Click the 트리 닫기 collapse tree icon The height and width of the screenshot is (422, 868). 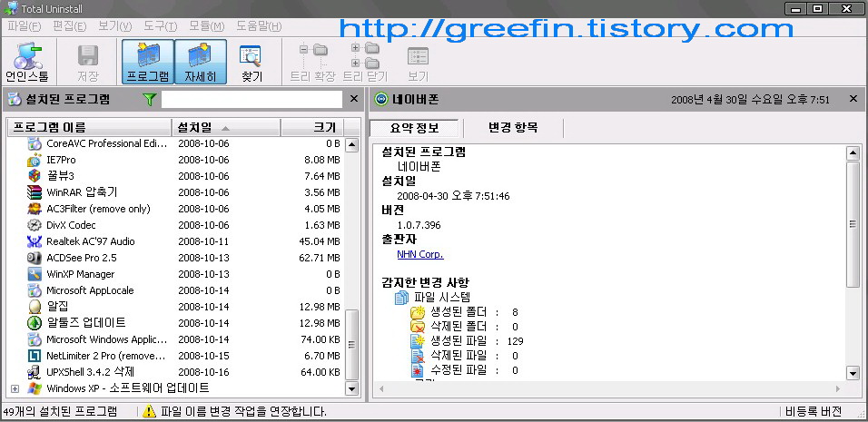[x=365, y=62]
